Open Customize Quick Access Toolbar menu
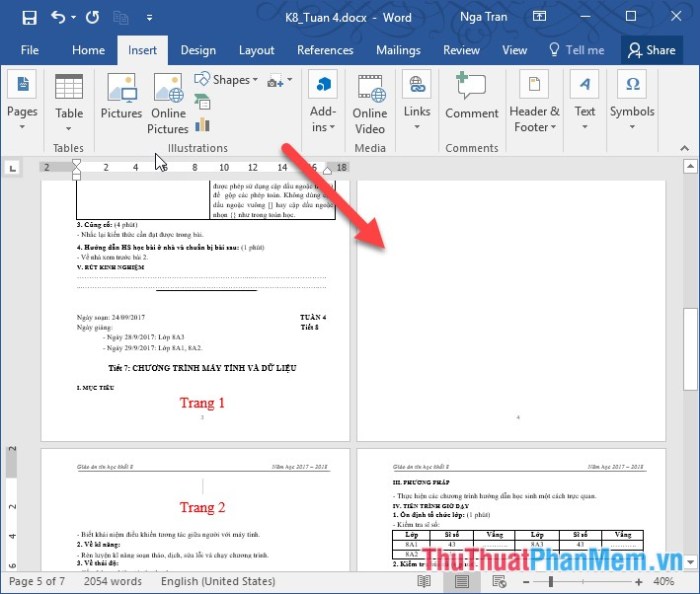Screen dimensions: 700x594 [150, 18]
